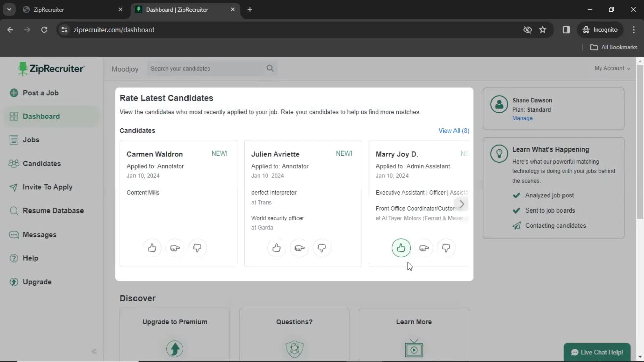Open Chrome three-dot menu
Image resolution: width=644 pixels, height=362 pixels.
point(634,30)
